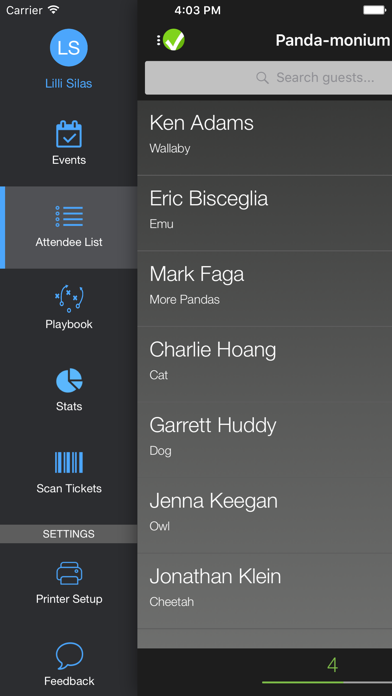Select the Printer Setup menu label
The image size is (392, 696).
click(69, 599)
